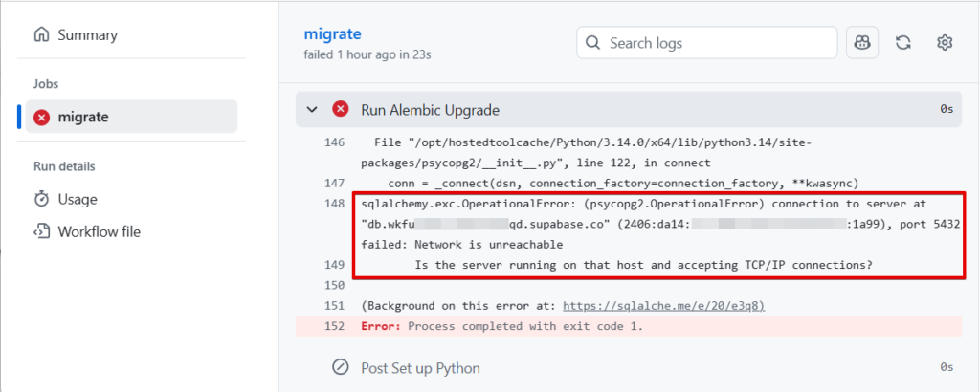Click the red X status icon on Run Alembic Upgrade
The height and width of the screenshot is (392, 980).
pos(340,110)
